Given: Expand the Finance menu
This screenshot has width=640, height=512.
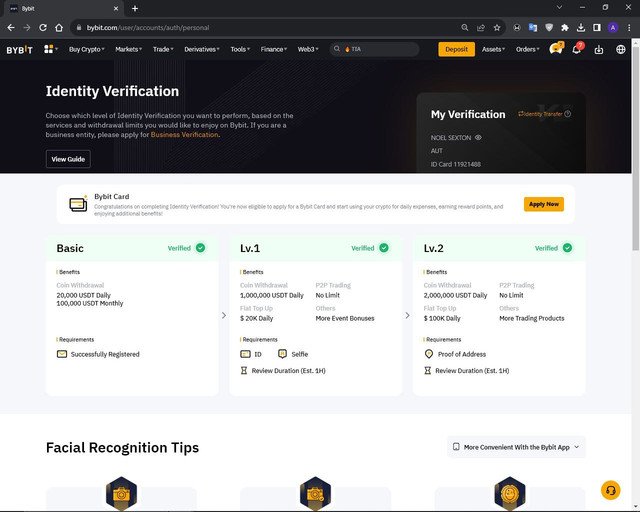Looking at the screenshot, I should point(274,49).
